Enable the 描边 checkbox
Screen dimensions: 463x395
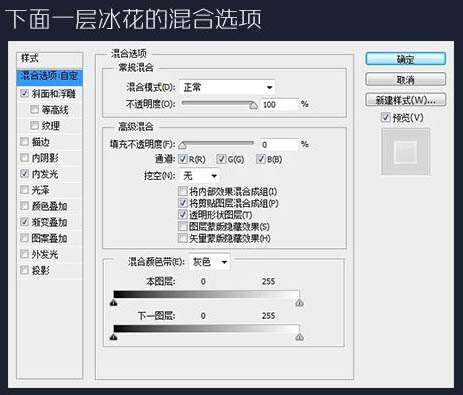[24, 142]
